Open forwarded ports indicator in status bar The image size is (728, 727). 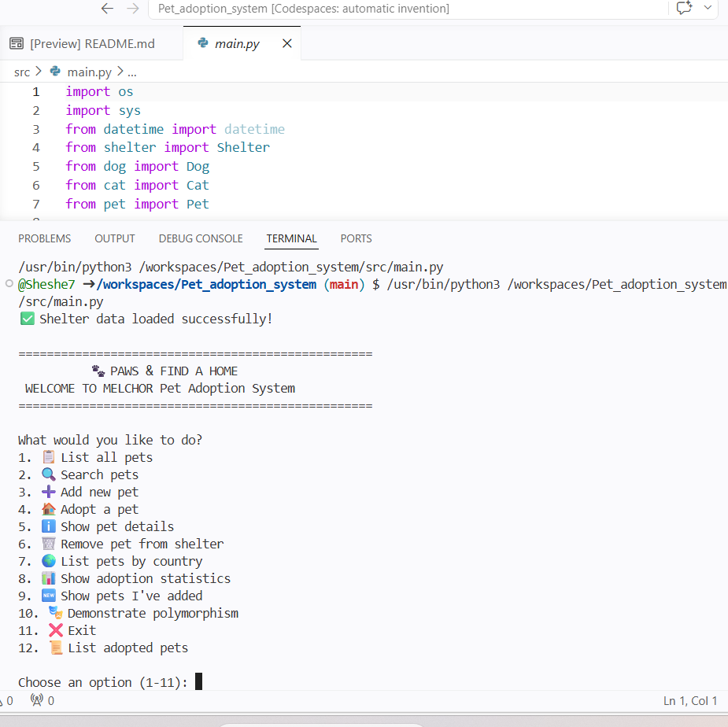(42, 700)
